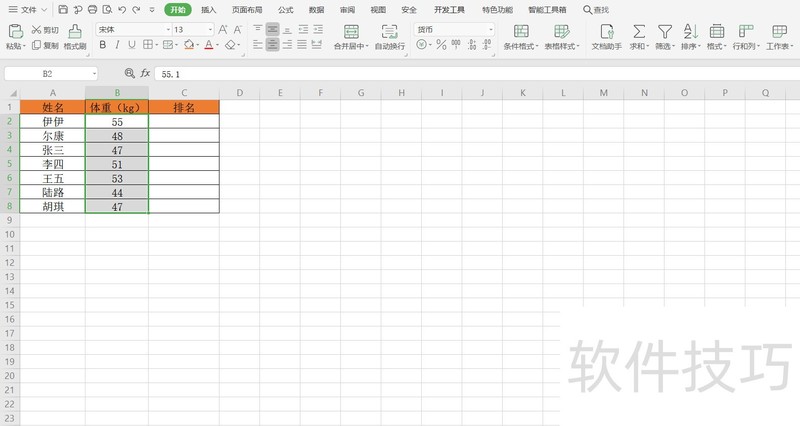Switch to the 数据 (Data) tab
The image size is (800, 426).
316,10
